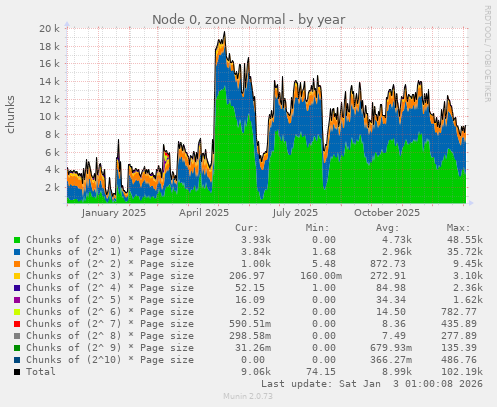Click the average value 14.50
This screenshot has width=497, height=407.
coord(391,312)
